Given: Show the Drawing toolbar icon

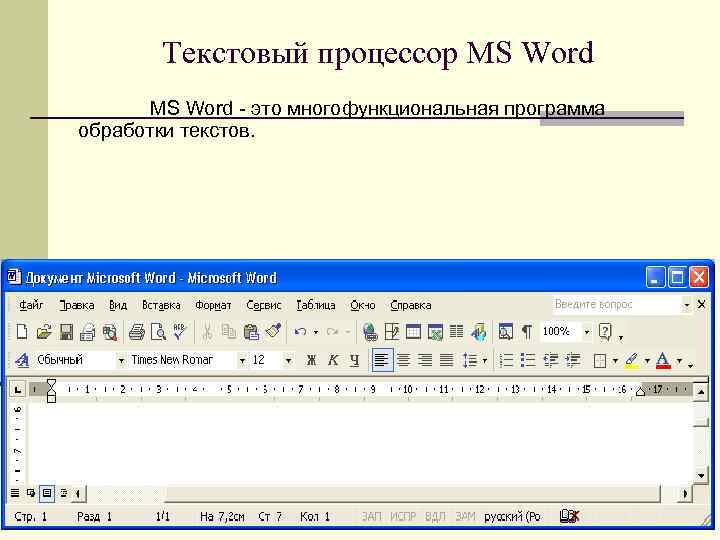Looking at the screenshot, I should [x=479, y=332].
